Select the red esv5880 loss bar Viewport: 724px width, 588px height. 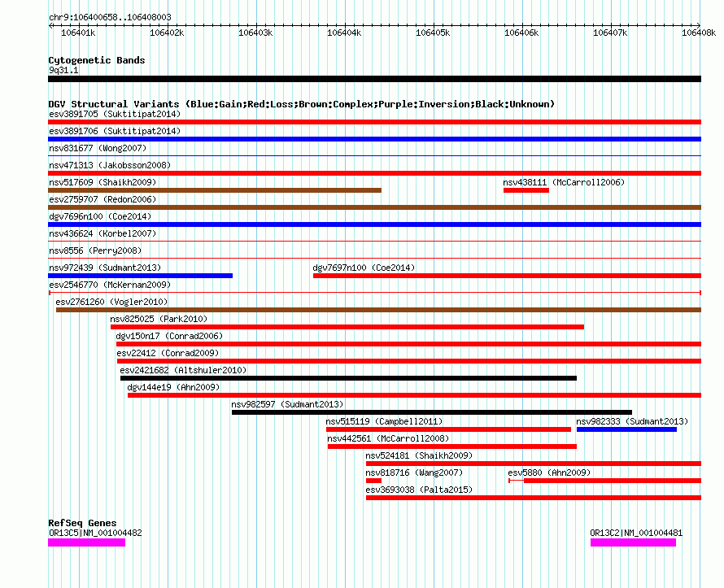coord(605,481)
